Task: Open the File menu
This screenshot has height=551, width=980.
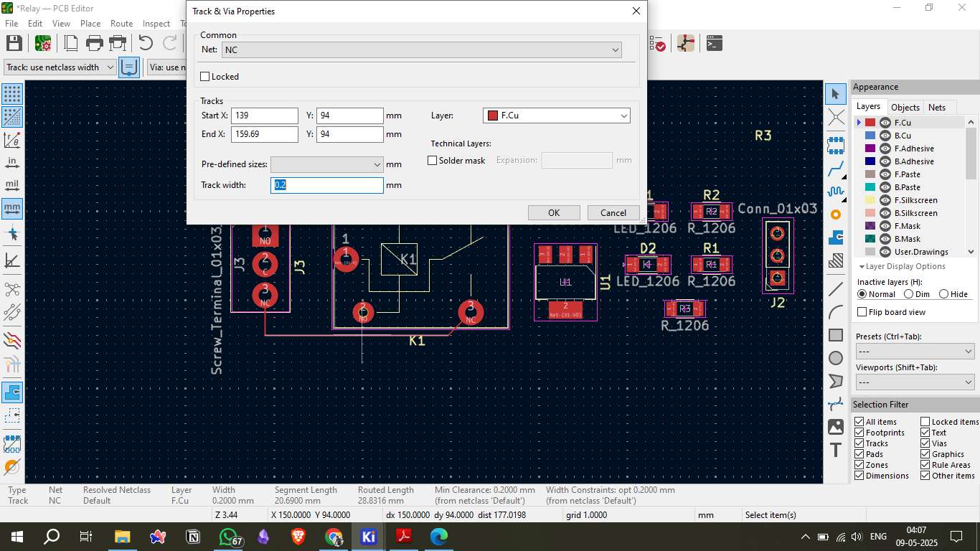Action: coord(11,24)
